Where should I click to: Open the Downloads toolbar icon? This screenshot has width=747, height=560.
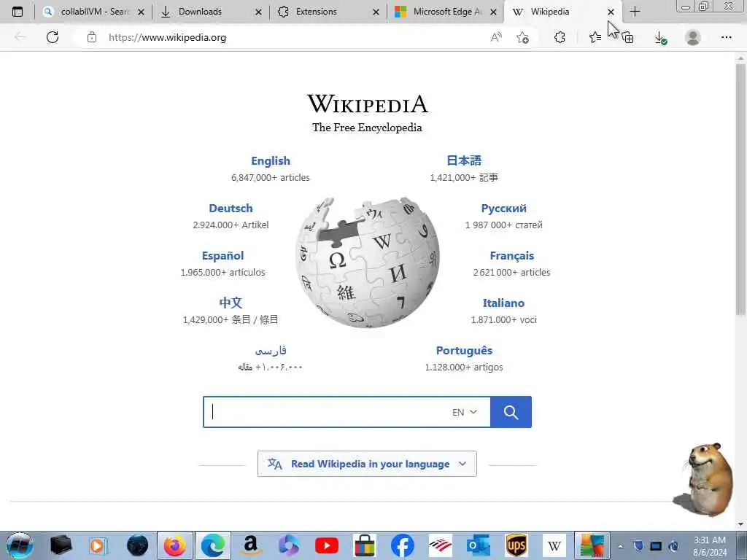(x=660, y=38)
